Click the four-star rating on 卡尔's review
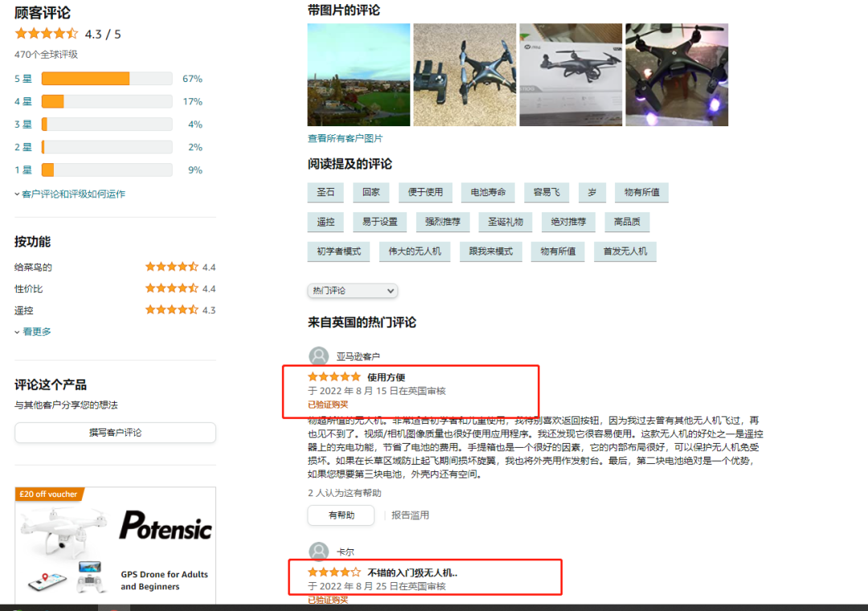This screenshot has height=611, width=868. click(334, 572)
